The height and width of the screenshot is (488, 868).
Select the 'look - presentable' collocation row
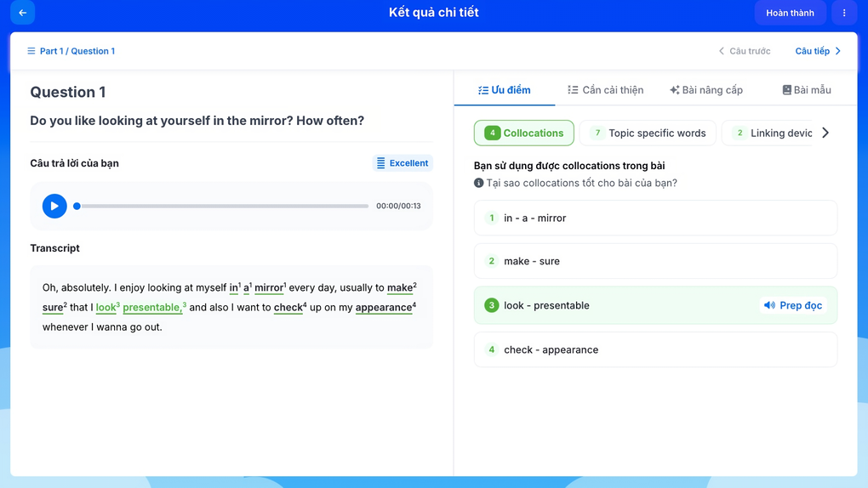[655, 305]
